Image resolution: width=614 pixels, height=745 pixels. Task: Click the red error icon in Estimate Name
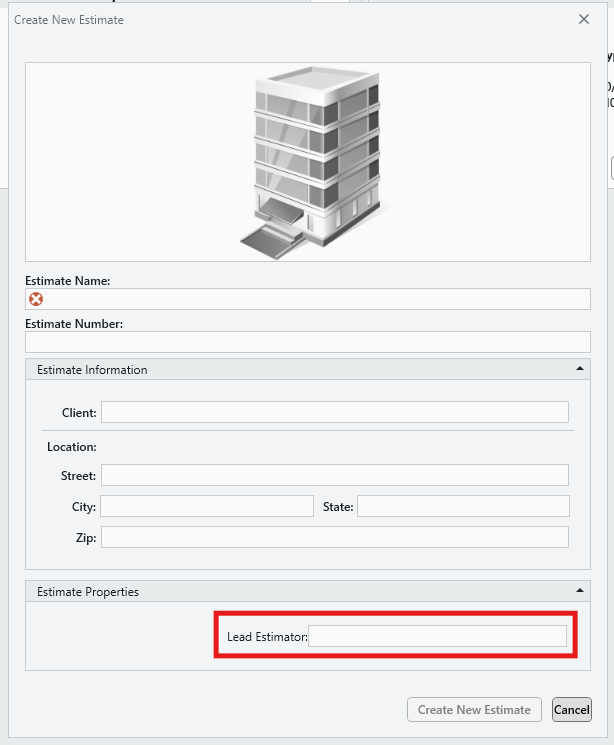[36, 299]
